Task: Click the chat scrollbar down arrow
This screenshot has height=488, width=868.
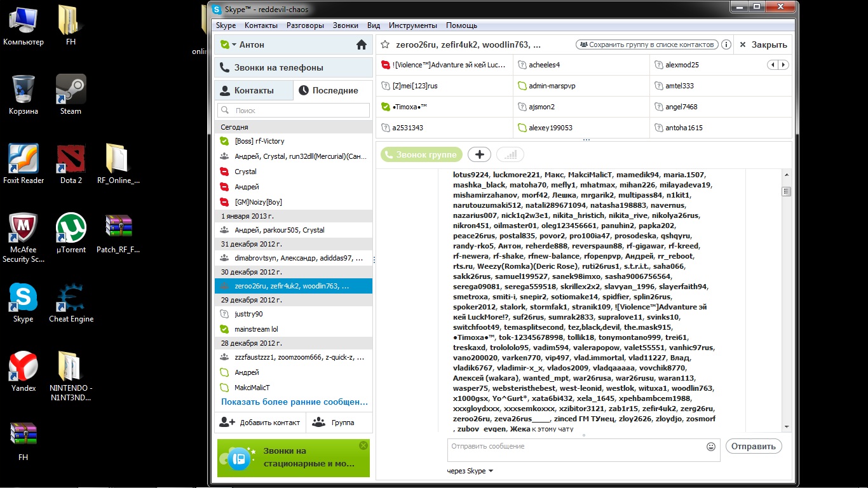Action: 786,427
